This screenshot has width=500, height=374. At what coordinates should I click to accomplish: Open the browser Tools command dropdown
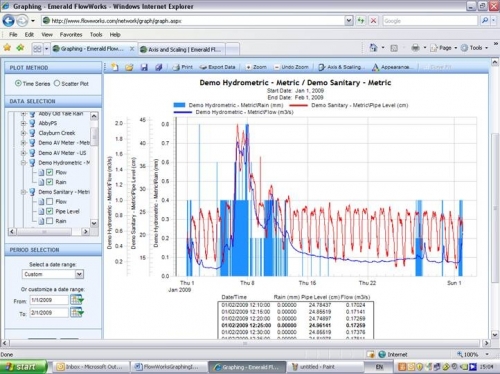coord(475,48)
